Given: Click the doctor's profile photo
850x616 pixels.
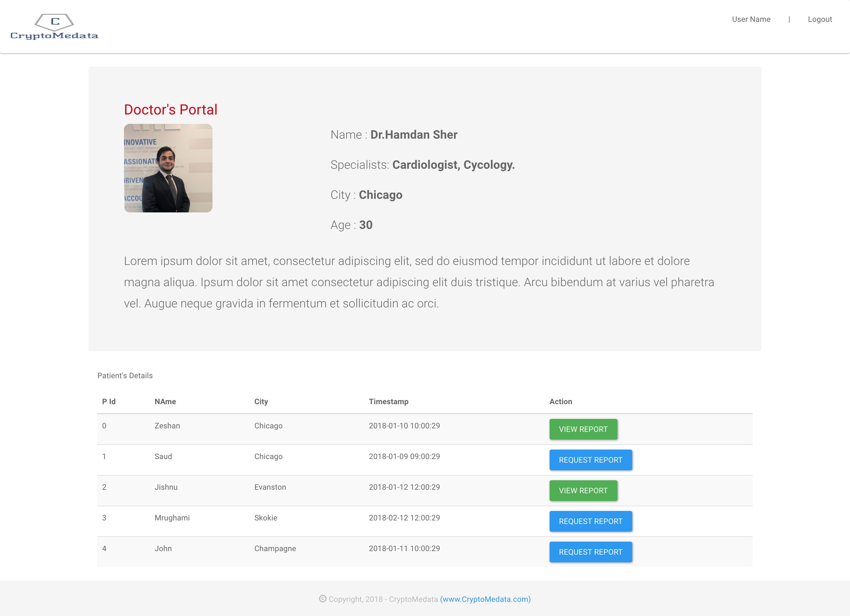Looking at the screenshot, I should pyautogui.click(x=168, y=168).
